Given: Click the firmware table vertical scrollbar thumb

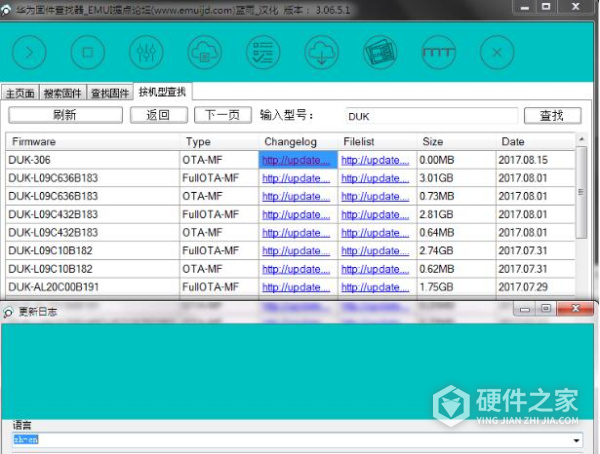Looking at the screenshot, I should [581, 192].
